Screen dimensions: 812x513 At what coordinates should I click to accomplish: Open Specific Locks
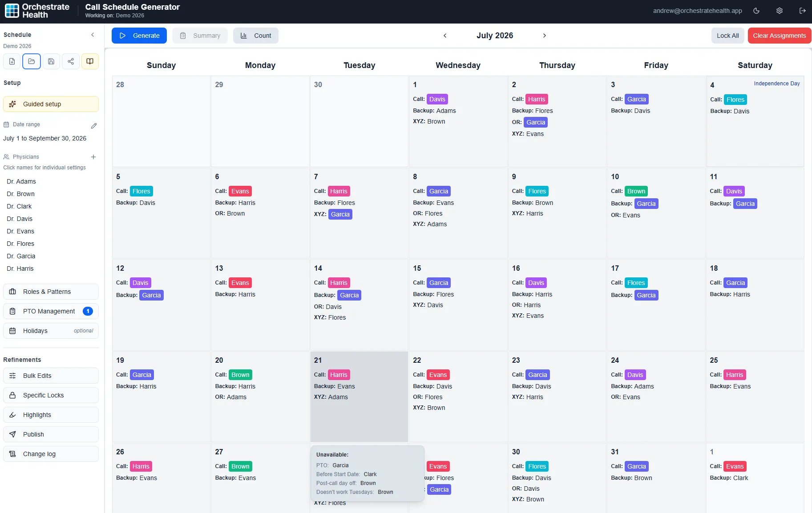pos(51,395)
